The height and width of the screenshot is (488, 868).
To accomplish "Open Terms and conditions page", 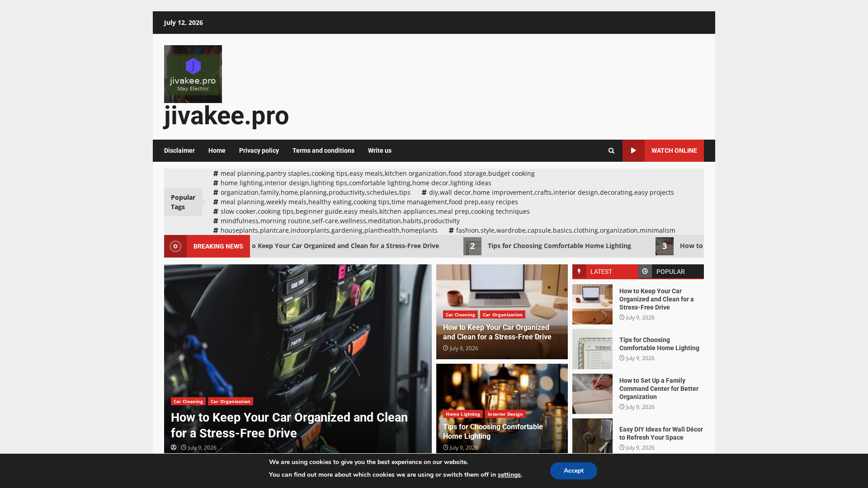I will click(x=323, y=150).
